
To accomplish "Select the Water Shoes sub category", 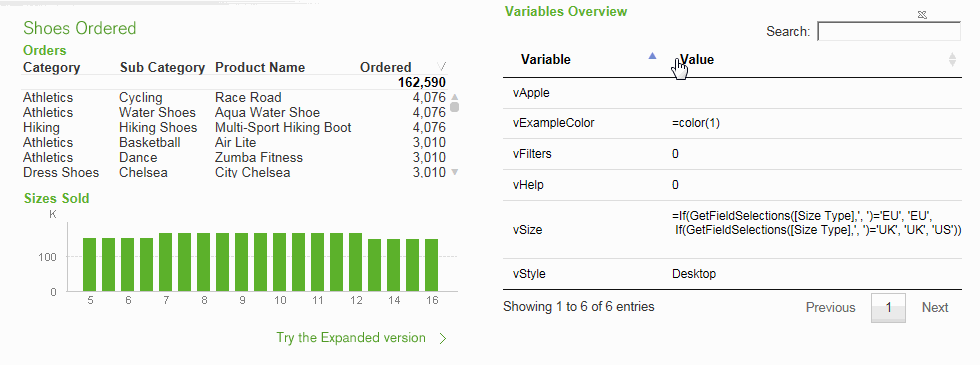I will click(158, 112).
